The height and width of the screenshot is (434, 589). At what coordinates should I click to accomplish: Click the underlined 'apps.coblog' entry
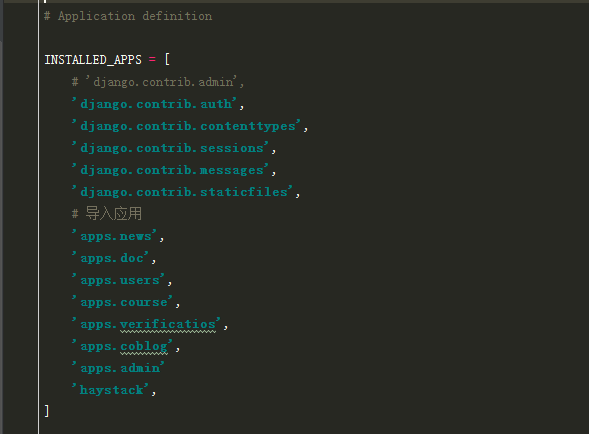tap(122, 346)
